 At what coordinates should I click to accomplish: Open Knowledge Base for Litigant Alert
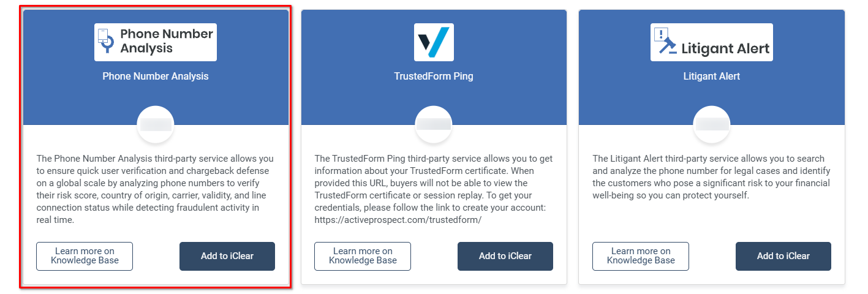(641, 256)
